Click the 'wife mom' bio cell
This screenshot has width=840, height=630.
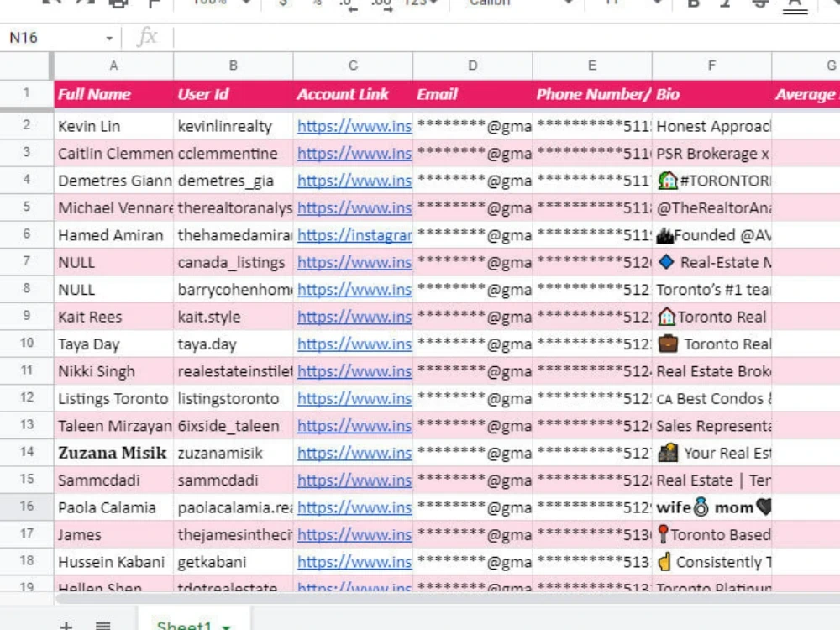(712, 507)
